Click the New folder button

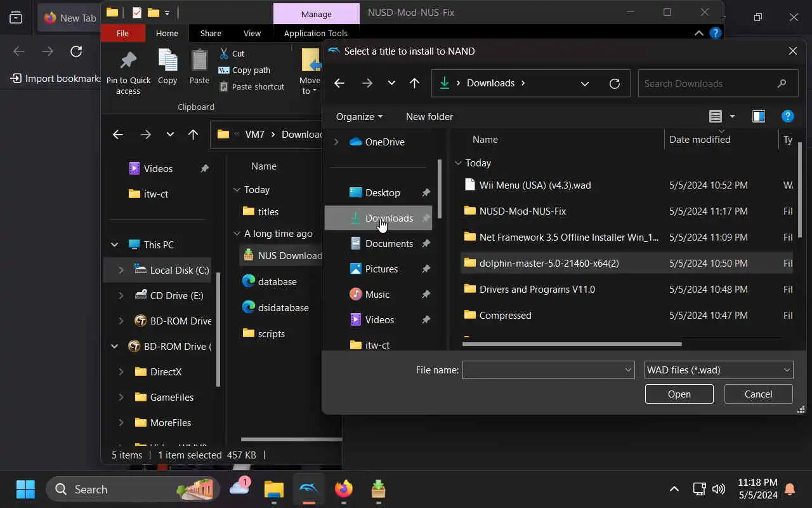(x=429, y=116)
